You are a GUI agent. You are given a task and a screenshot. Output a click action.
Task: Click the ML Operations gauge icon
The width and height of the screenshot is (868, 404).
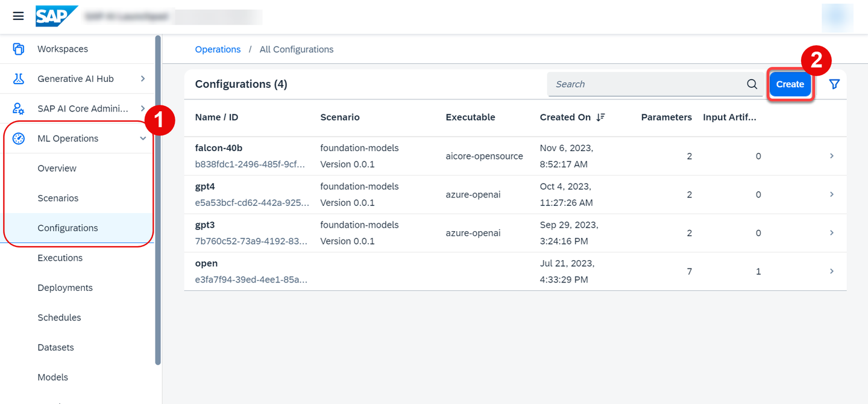[19, 138]
